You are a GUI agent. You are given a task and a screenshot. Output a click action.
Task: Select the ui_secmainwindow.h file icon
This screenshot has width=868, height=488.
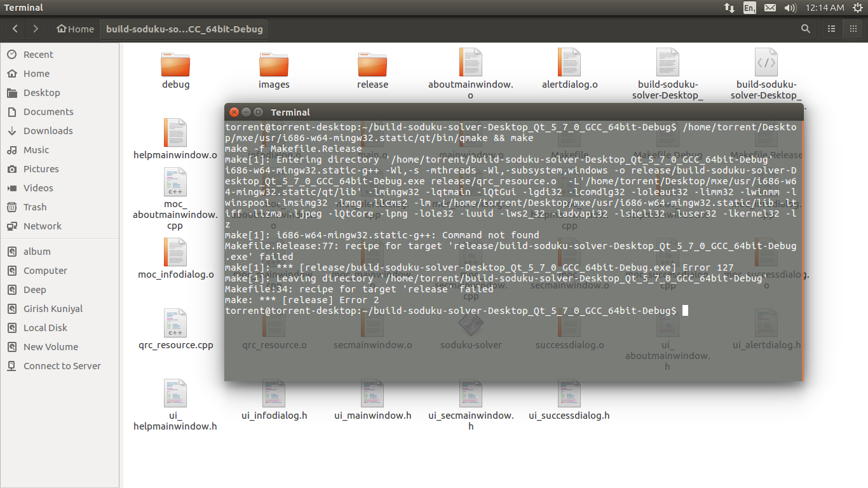(x=471, y=393)
